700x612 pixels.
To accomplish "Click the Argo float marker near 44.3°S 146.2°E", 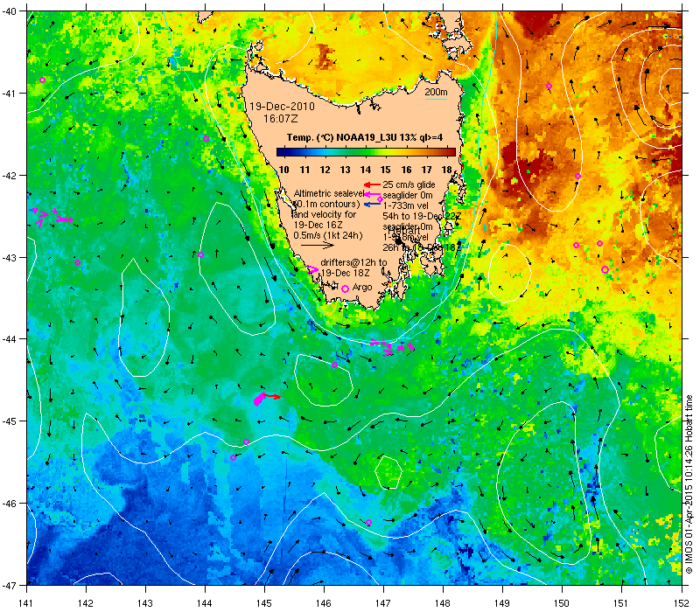I will point(335,365).
